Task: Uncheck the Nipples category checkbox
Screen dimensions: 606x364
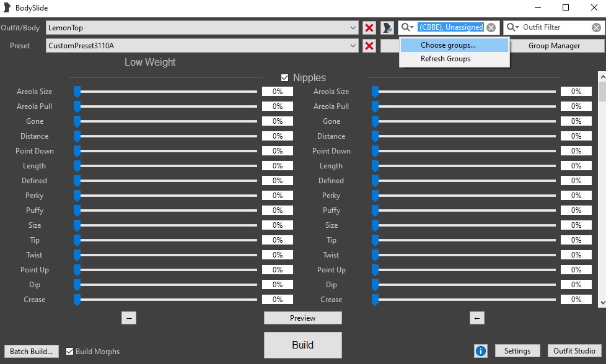Action: 285,78
